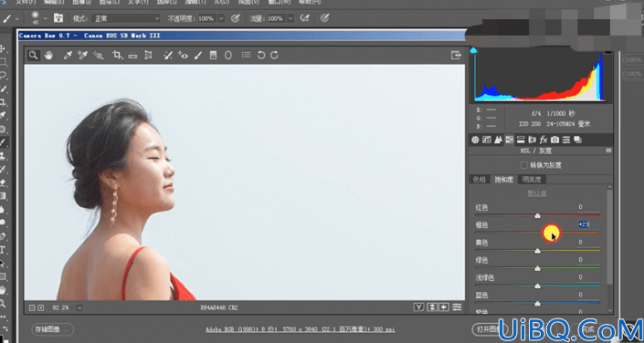644x343 pixels.
Task: Select the Graduated Filter tool
Action: coord(213,56)
